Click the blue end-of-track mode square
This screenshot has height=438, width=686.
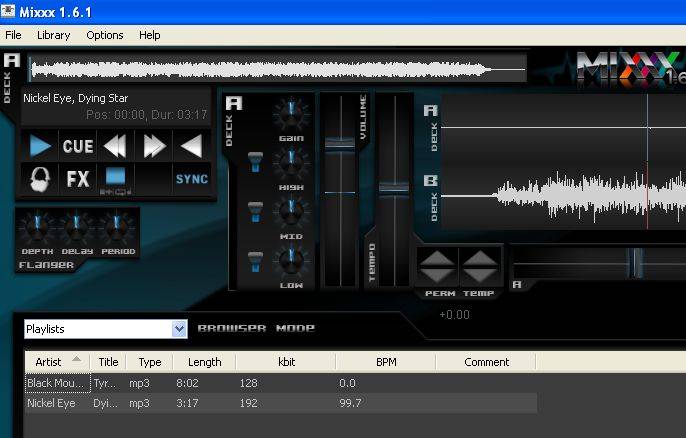[x=116, y=177]
